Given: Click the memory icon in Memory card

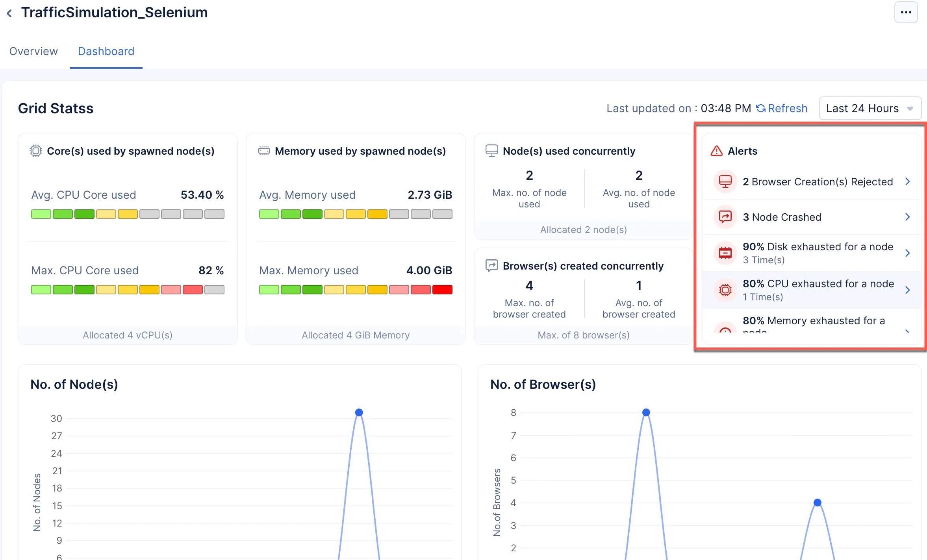Looking at the screenshot, I should coord(264,151).
